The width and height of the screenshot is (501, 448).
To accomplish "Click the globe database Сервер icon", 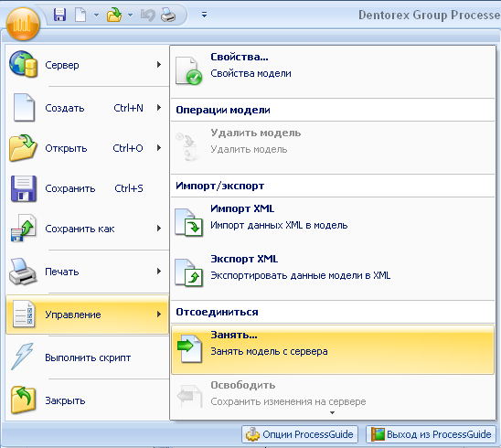I will (24, 64).
